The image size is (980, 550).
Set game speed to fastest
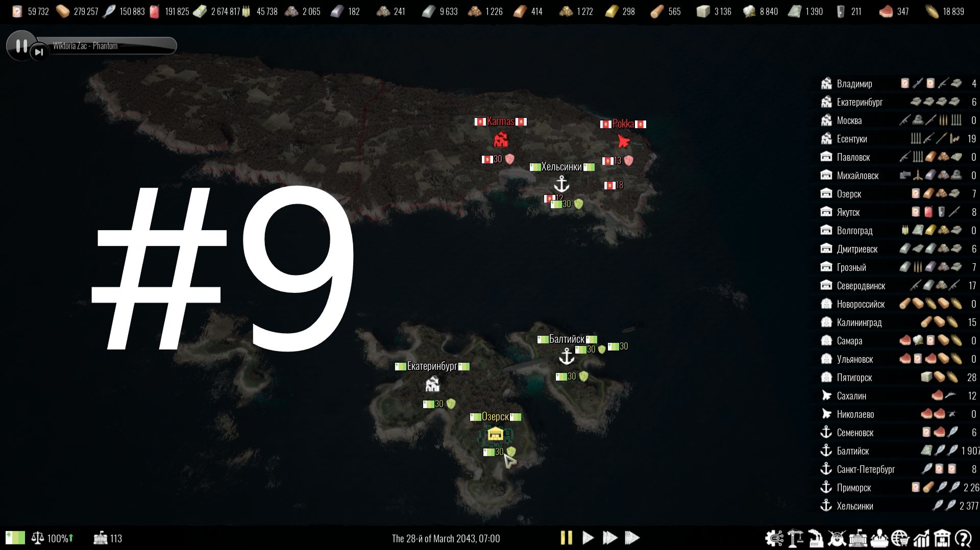pyautogui.click(x=632, y=538)
